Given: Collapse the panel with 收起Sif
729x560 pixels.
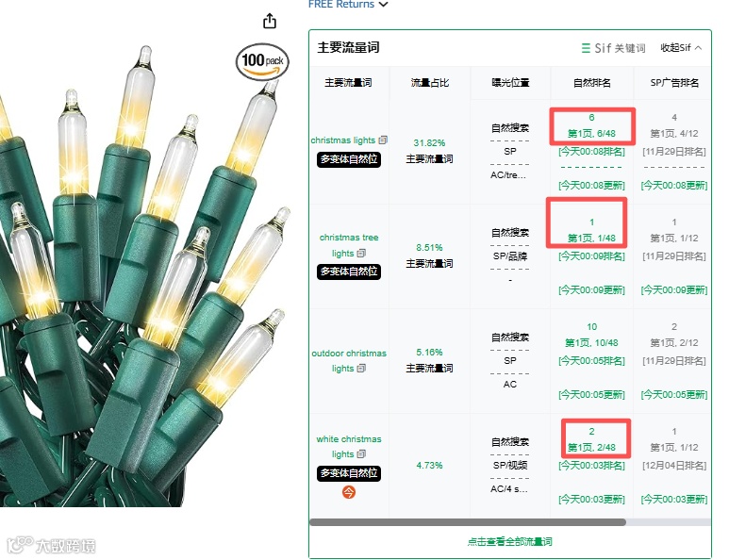Looking at the screenshot, I should 681,47.
